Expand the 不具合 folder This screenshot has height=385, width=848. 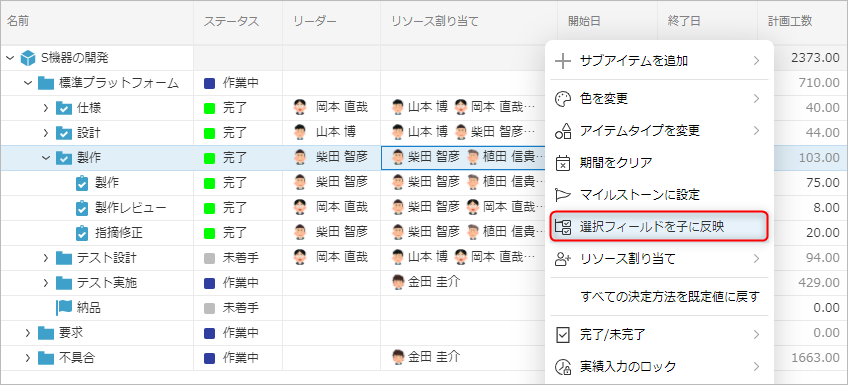pos(28,357)
